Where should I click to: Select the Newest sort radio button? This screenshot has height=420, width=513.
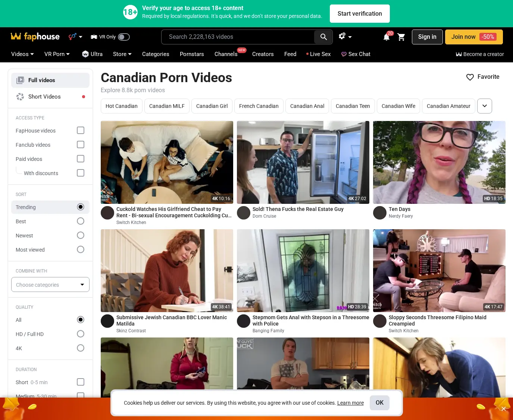click(x=81, y=235)
